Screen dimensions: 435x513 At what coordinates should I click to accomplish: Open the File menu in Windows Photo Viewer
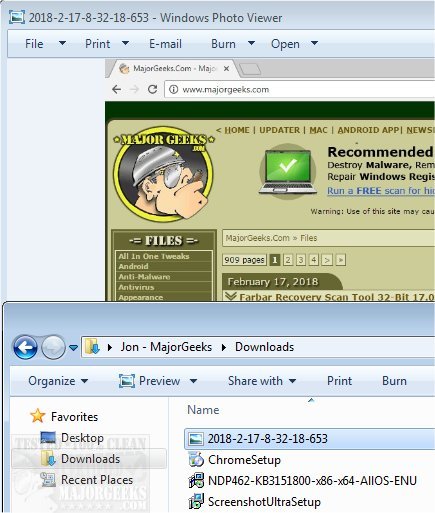point(34,44)
